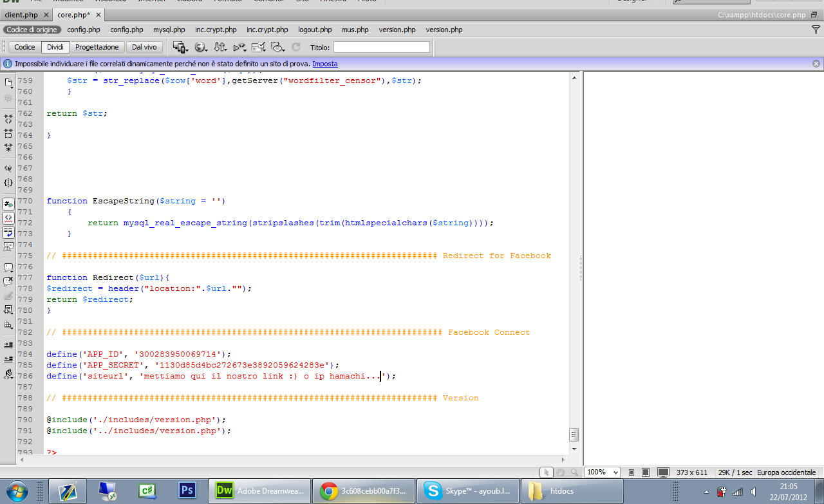
Task: Choose the Hand tool in status bar
Action: click(x=560, y=472)
